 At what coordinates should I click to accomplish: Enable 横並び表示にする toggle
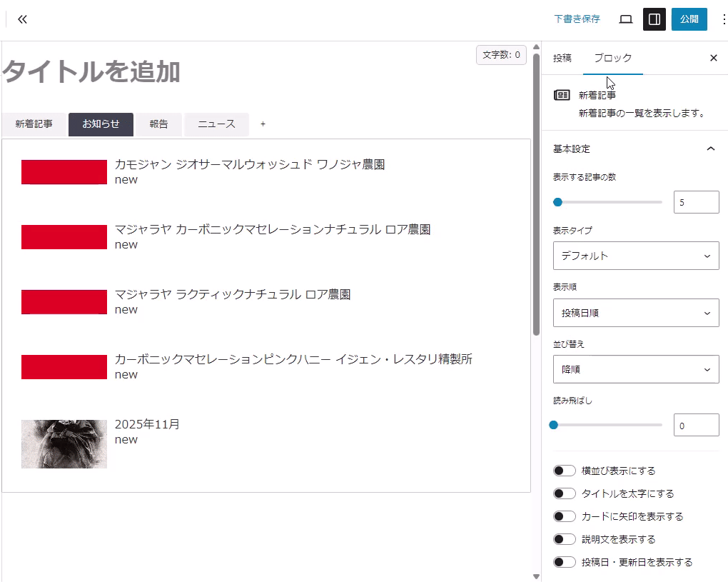pos(565,471)
